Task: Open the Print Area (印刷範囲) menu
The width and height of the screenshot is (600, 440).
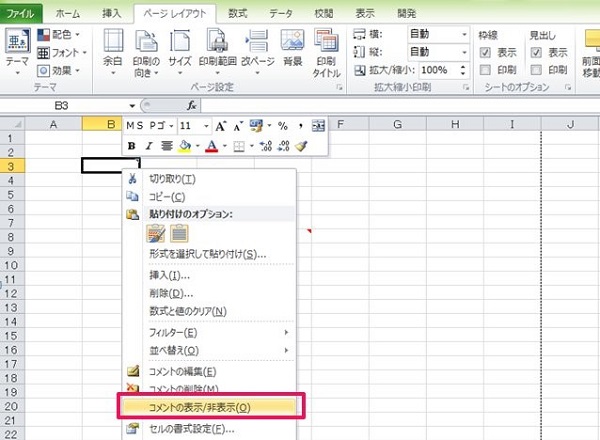Action: [x=217, y=52]
